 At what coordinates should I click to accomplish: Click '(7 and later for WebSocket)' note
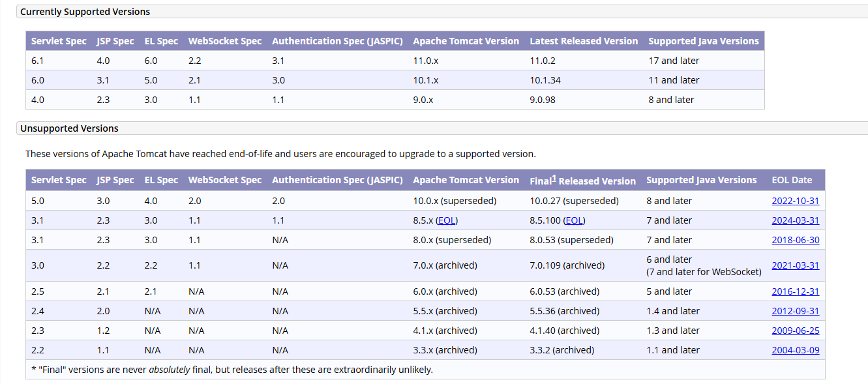tap(704, 272)
